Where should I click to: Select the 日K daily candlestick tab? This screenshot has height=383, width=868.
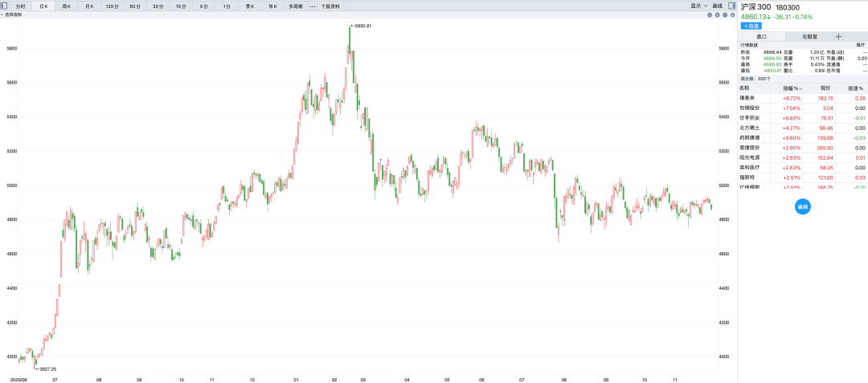point(43,6)
